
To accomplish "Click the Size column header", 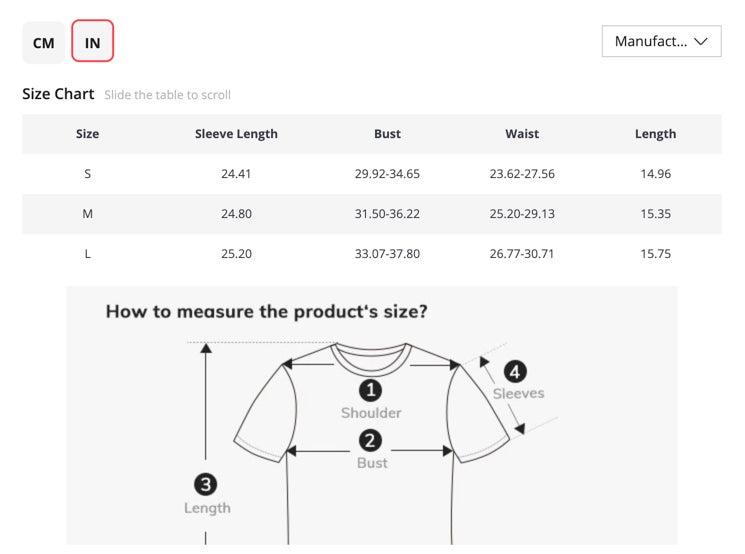I will tap(88, 134).
